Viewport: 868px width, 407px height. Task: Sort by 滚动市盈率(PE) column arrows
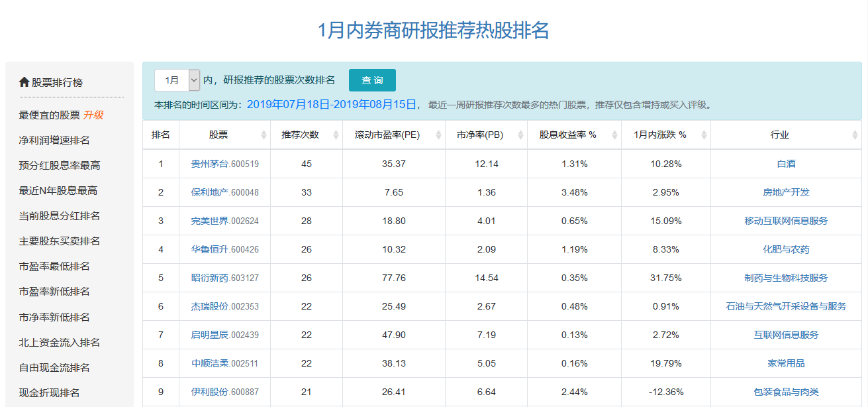pos(438,135)
